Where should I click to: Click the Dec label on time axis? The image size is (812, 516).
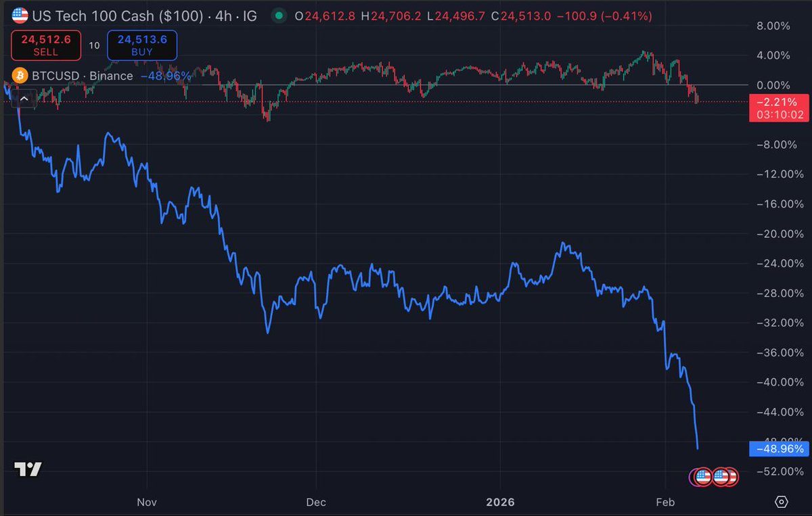(x=316, y=502)
